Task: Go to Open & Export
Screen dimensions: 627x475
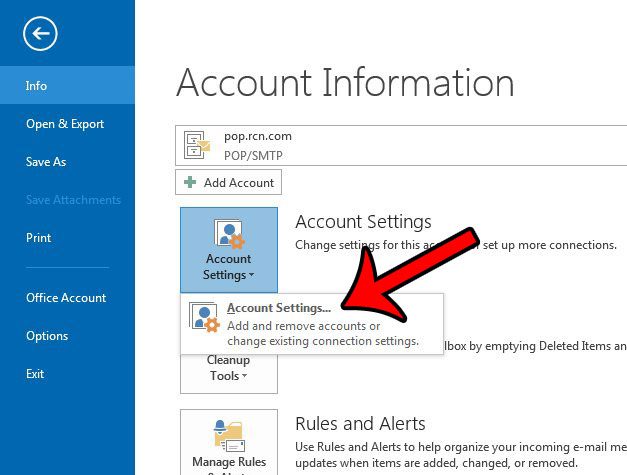Action: (x=65, y=124)
